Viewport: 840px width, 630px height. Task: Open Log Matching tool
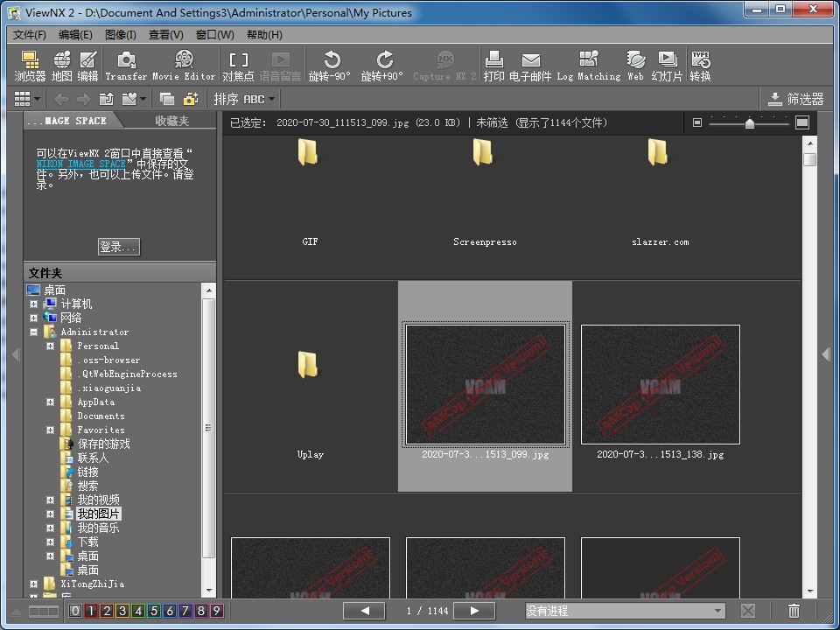589,66
